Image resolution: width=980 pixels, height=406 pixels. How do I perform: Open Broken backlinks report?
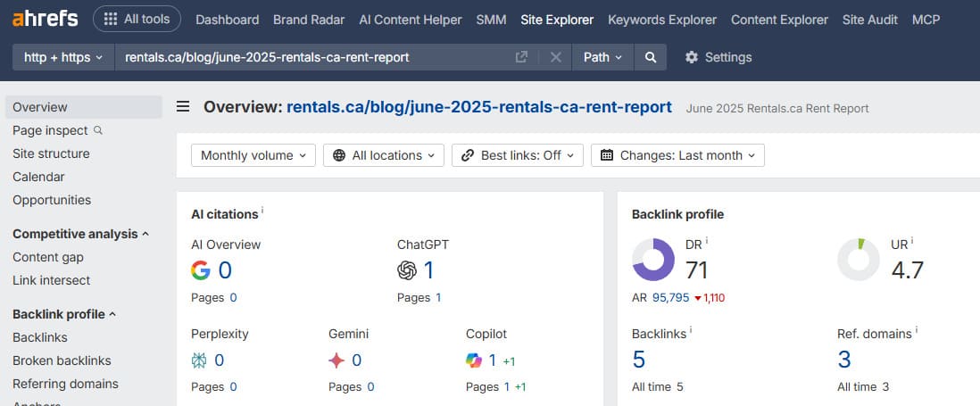(x=62, y=360)
